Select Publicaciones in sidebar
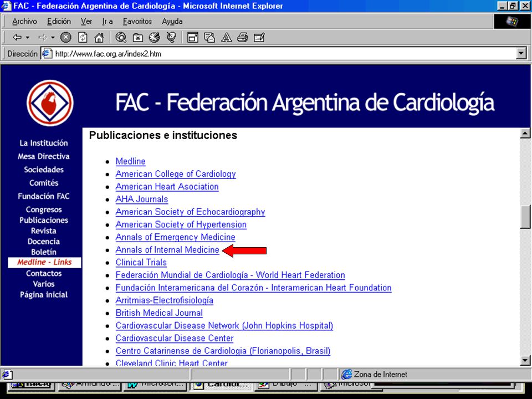532x399 pixels. 43,220
